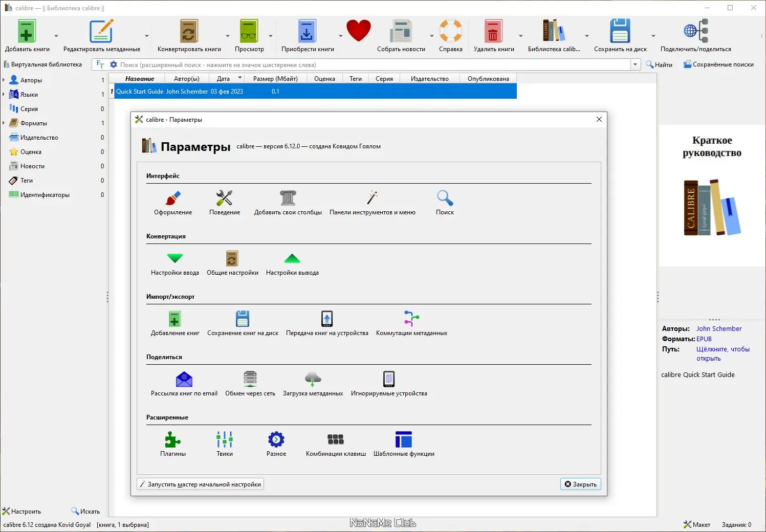Open Общие настройки conversion options
Viewport: 766px width, 532px height.
pyautogui.click(x=232, y=263)
